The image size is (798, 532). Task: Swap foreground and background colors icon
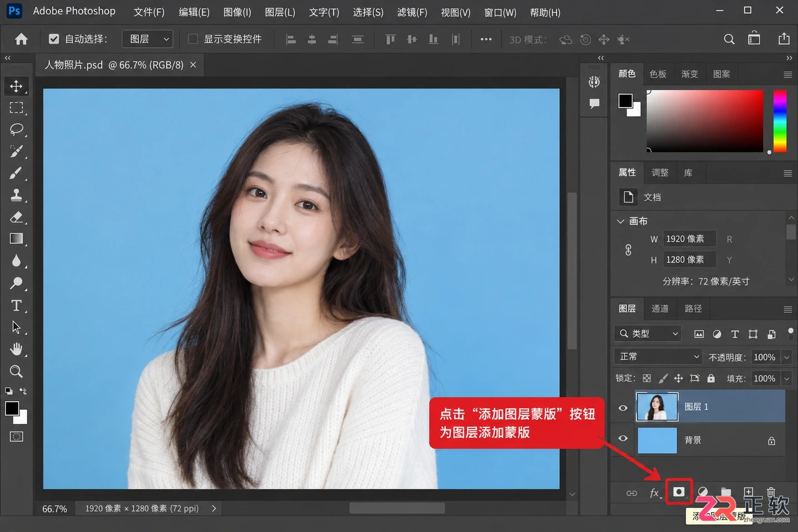pos(23,391)
